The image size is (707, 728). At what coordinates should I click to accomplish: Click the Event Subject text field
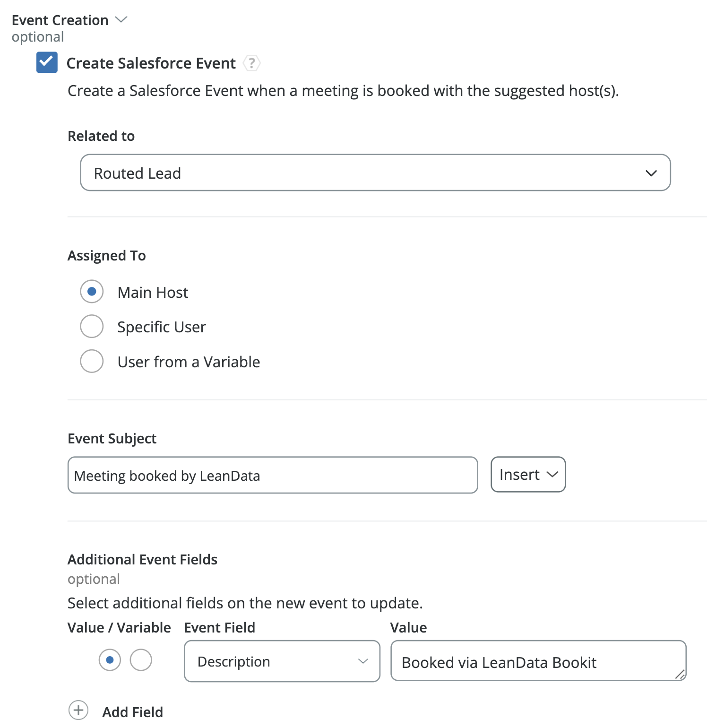tap(273, 475)
